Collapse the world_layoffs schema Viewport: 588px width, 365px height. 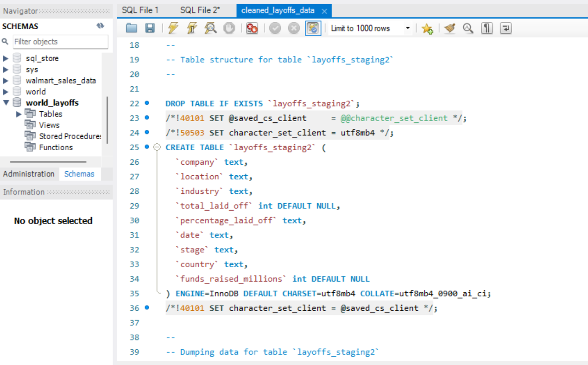(6, 103)
